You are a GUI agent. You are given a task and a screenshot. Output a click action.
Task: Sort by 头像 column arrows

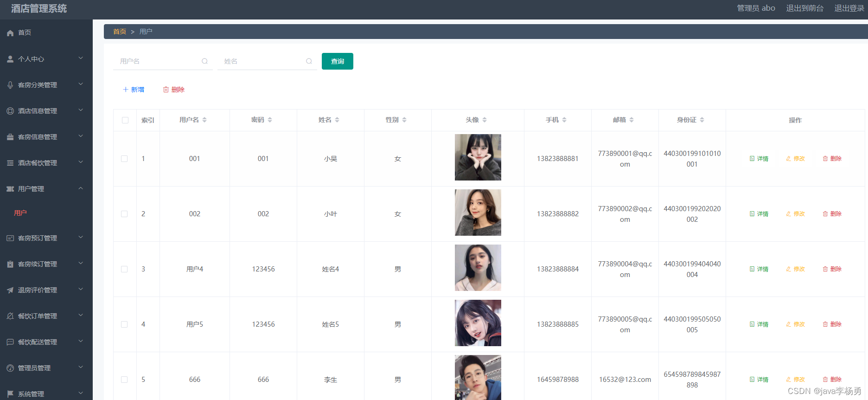coord(485,120)
